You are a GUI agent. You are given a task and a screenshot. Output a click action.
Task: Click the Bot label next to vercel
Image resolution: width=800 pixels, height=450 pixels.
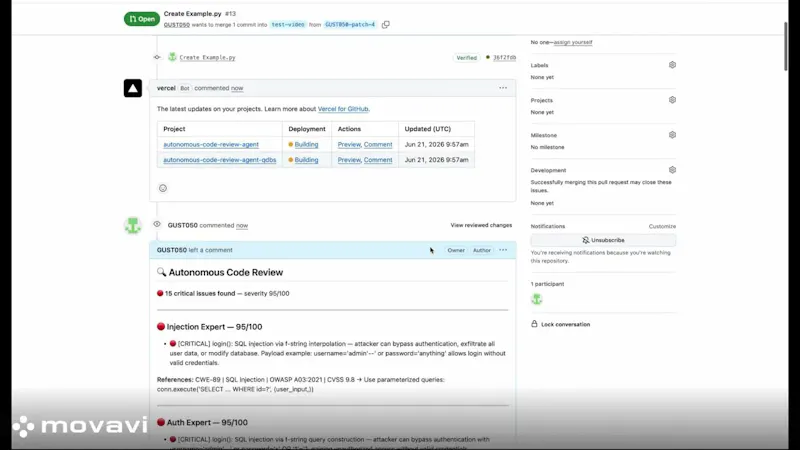click(x=185, y=88)
